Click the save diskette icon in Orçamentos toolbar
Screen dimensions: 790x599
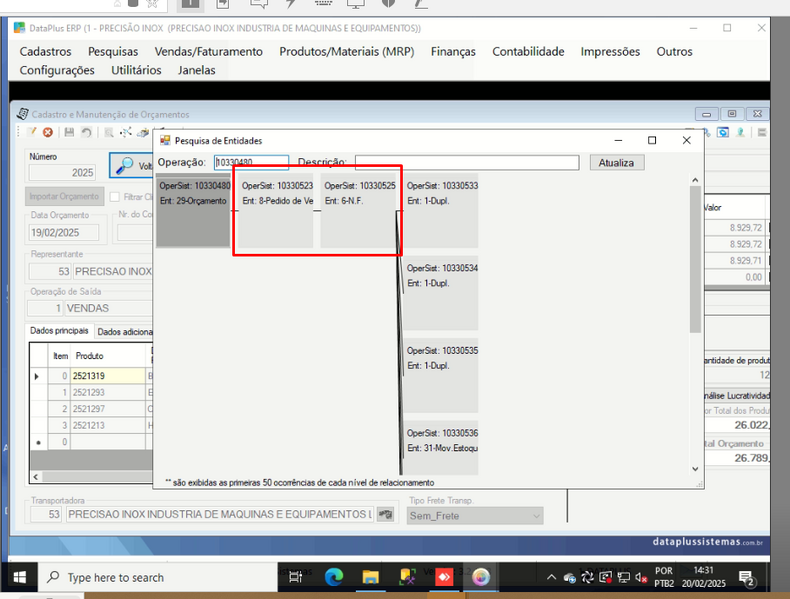(x=70, y=132)
